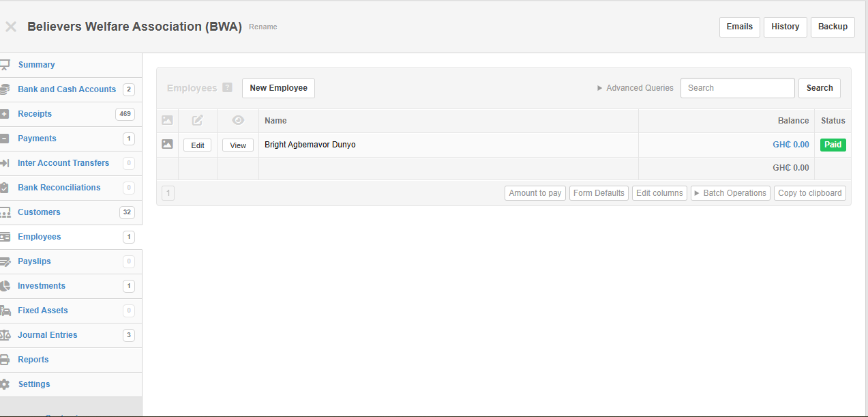The height and width of the screenshot is (417, 868).
Task: Click the green Paid status badge
Action: (833, 145)
